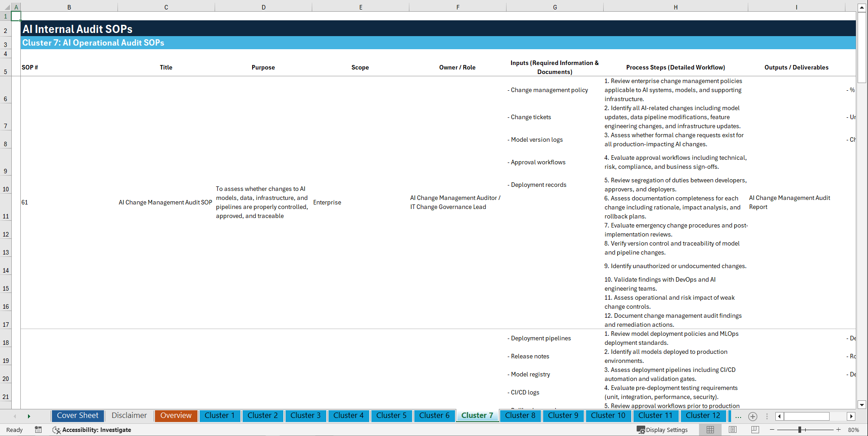
Task: Click vertical scrollbar down arrow
Action: [862, 405]
